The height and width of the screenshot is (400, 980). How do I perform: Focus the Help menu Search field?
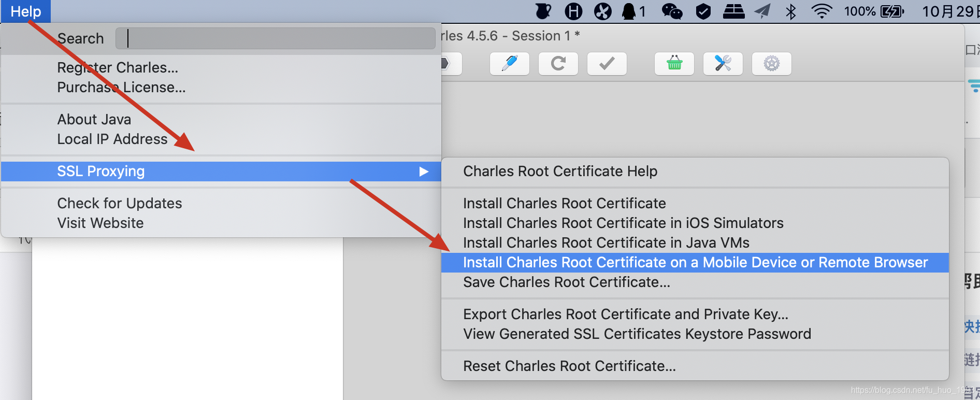click(275, 38)
